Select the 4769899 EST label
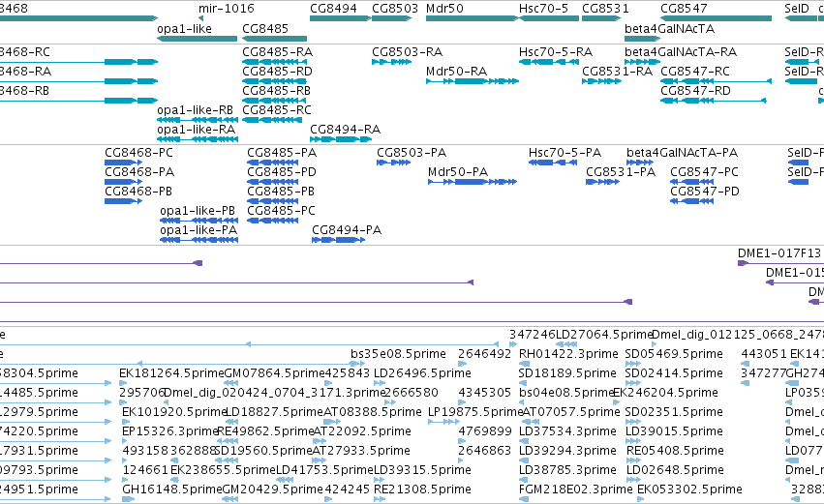Viewport: 824px width, 504px height. 485,431
